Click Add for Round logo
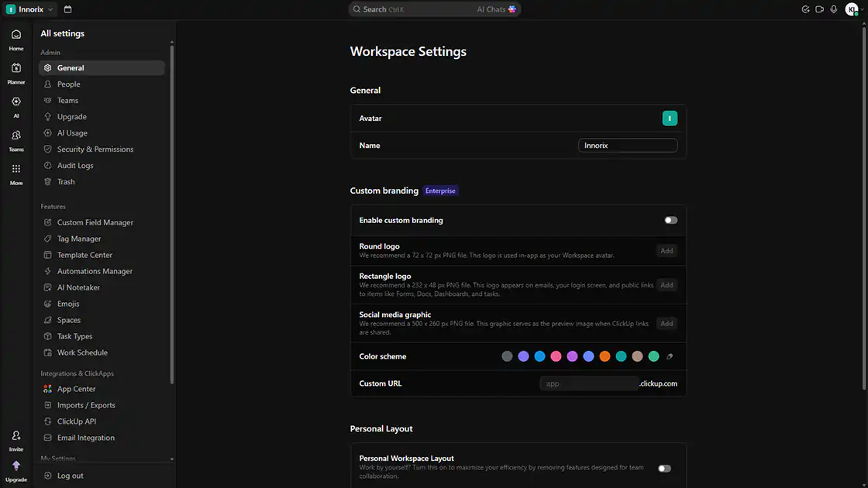The image size is (868, 488). [x=666, y=251]
